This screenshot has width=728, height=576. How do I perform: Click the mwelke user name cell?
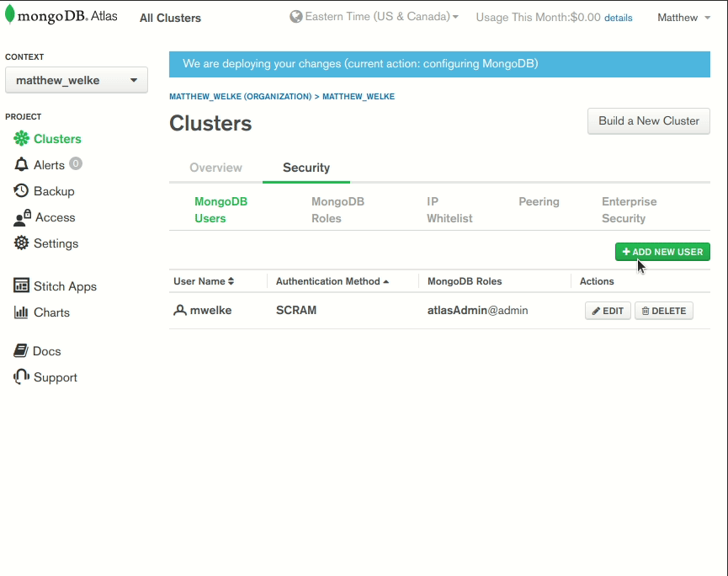(210, 310)
